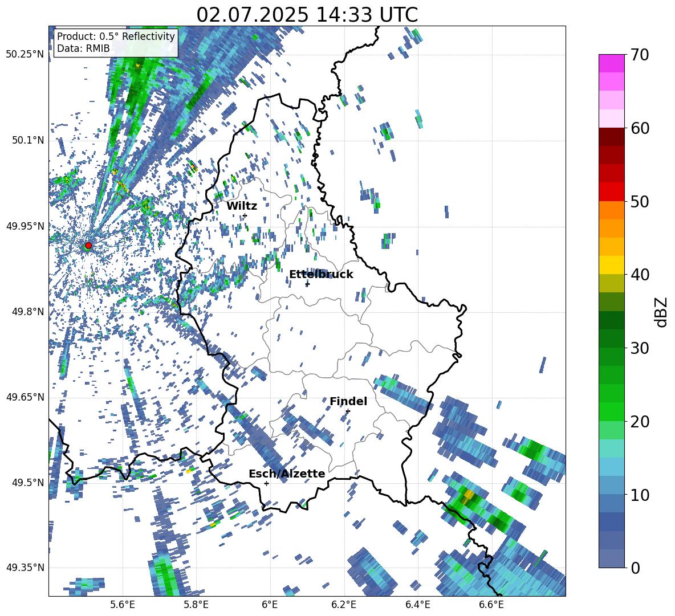The width and height of the screenshot is (675, 616).
Task: Click the 60 colorbar tick label
Action: click(x=639, y=128)
